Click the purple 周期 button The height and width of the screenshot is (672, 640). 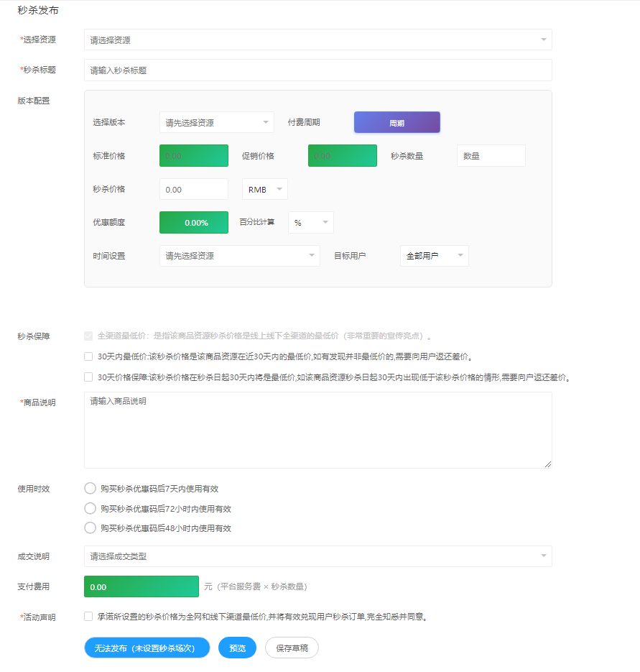tap(396, 123)
